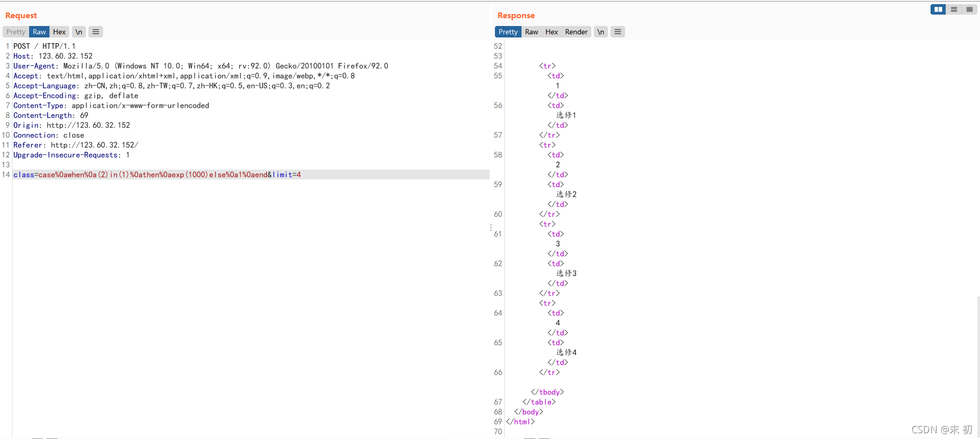Open the Response Render tab

tap(576, 32)
